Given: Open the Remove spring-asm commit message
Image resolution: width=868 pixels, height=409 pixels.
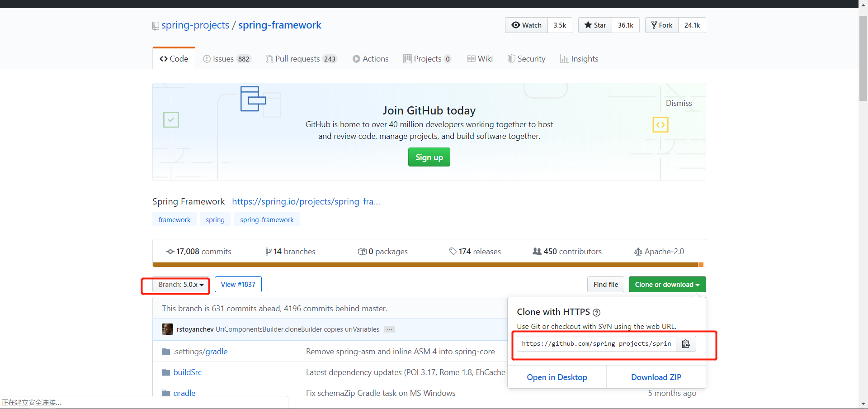Looking at the screenshot, I should click(401, 352).
